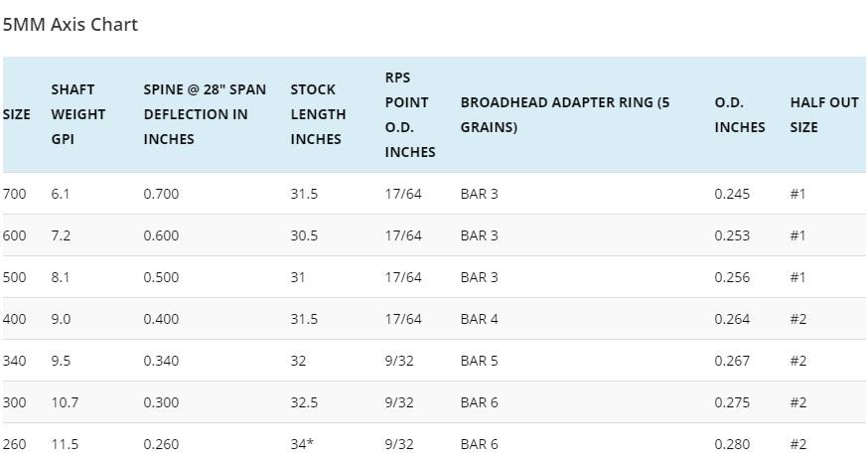
Task: Select the 0.500 spine deflection value
Action: coord(161,277)
